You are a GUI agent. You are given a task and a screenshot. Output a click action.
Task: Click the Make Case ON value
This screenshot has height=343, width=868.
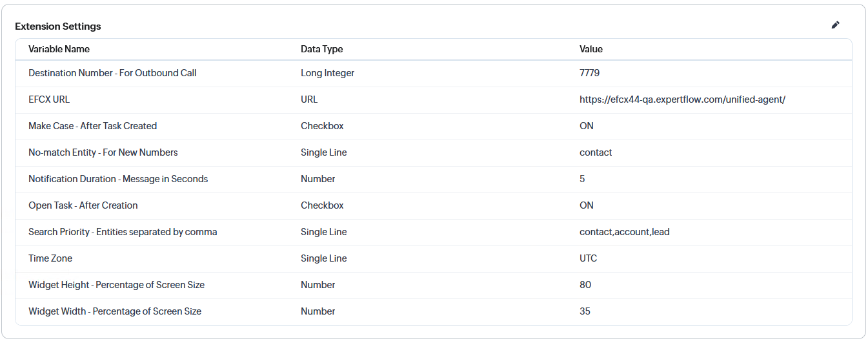click(x=586, y=126)
